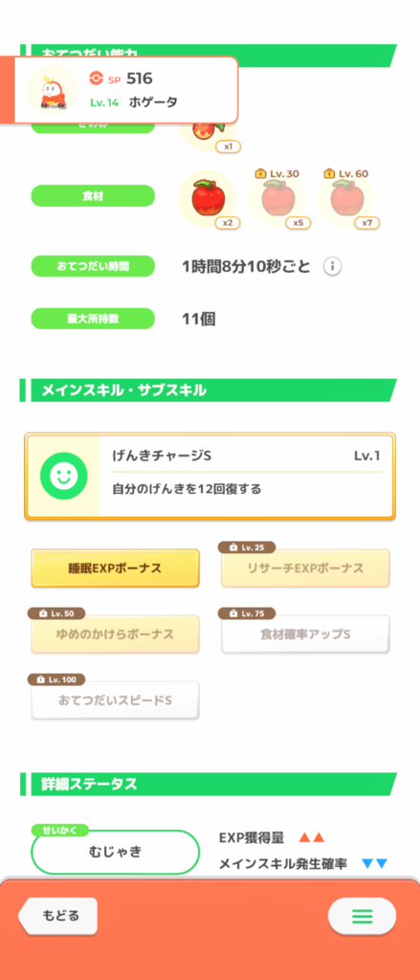The height and width of the screenshot is (980, 420).
Task: Tap the 最大所持数 green label
Action: click(93, 318)
